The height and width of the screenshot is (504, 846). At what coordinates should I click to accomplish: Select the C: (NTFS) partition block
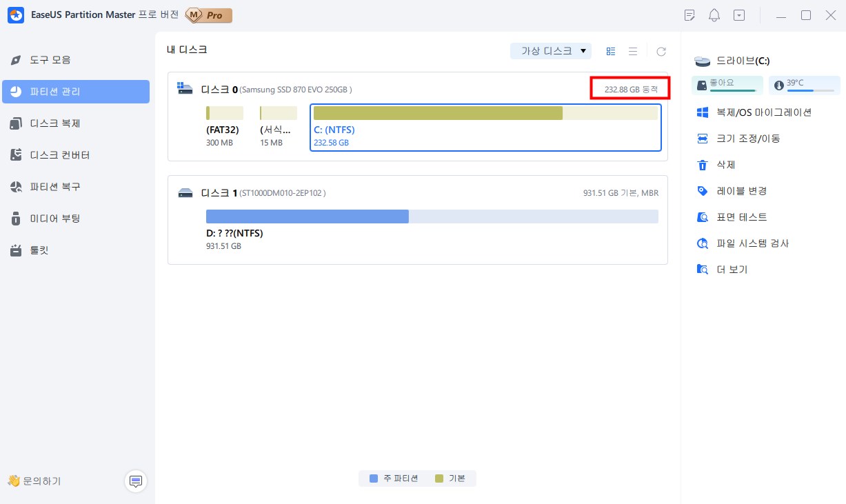click(x=486, y=128)
